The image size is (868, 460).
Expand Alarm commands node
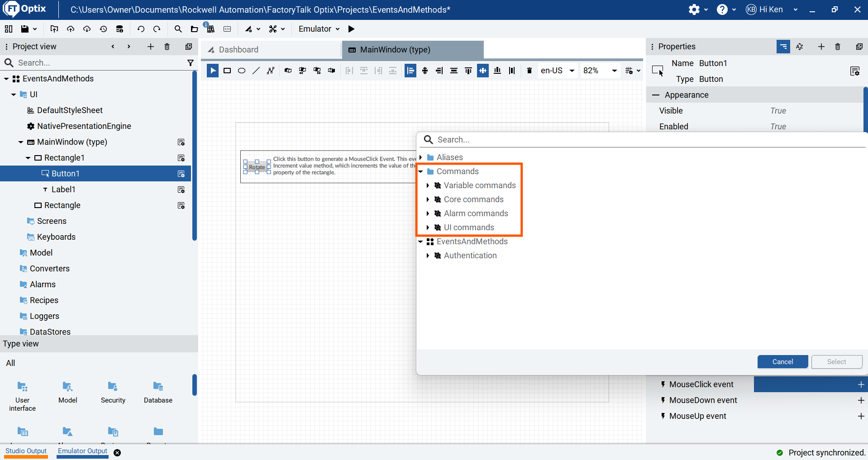(x=428, y=213)
